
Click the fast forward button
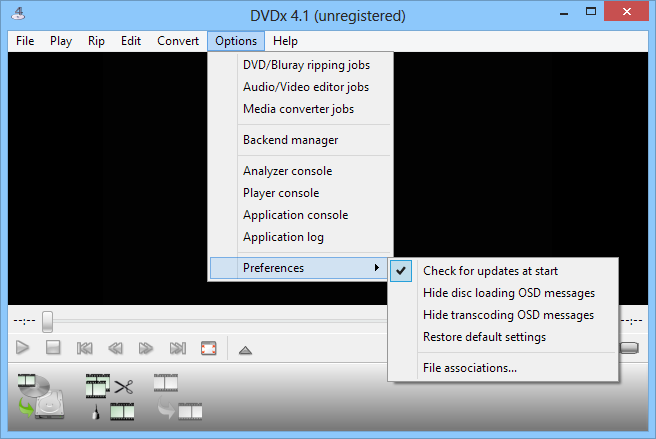[146, 348]
